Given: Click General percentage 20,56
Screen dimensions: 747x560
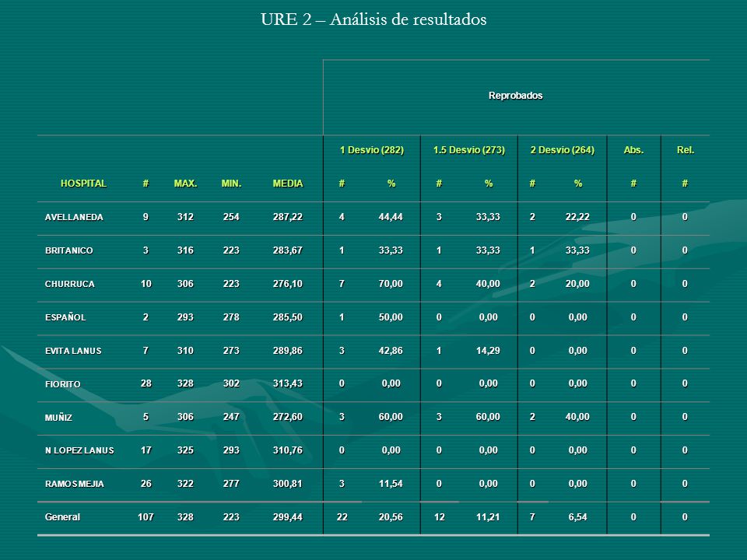Looking at the screenshot, I should (x=391, y=517).
